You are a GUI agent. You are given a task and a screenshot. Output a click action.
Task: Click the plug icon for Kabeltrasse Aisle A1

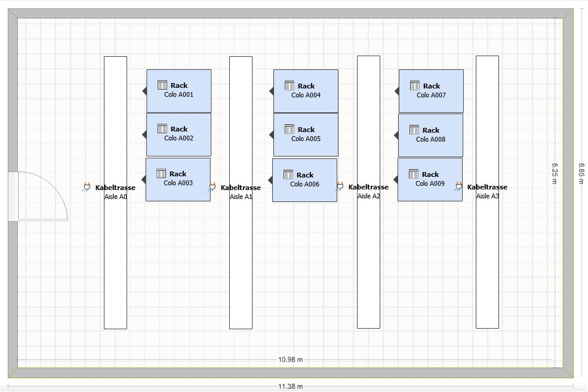pos(211,187)
